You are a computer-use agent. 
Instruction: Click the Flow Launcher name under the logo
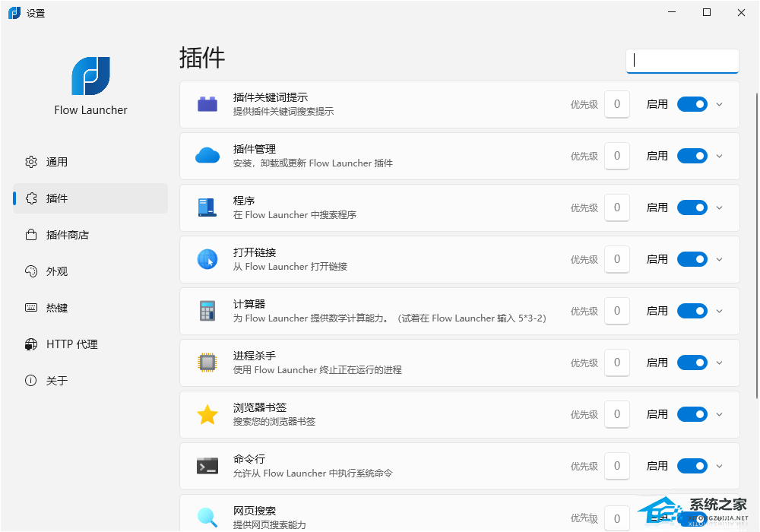pyautogui.click(x=90, y=110)
